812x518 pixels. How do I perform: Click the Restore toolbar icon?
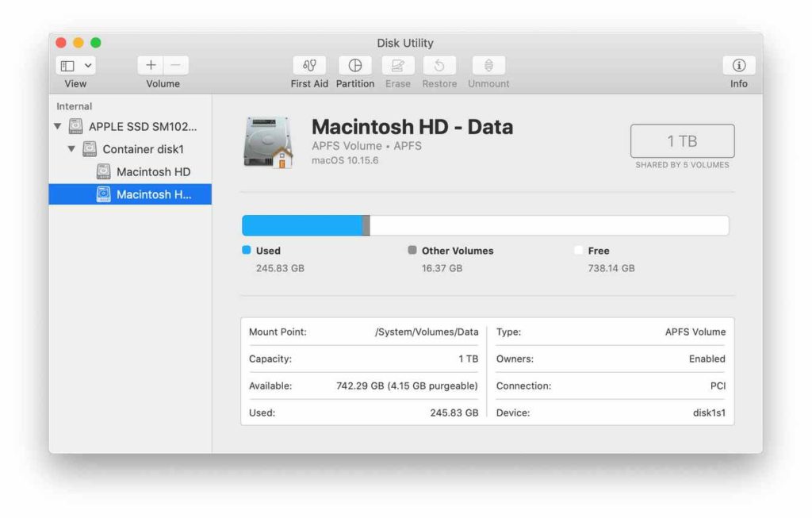pos(439,66)
